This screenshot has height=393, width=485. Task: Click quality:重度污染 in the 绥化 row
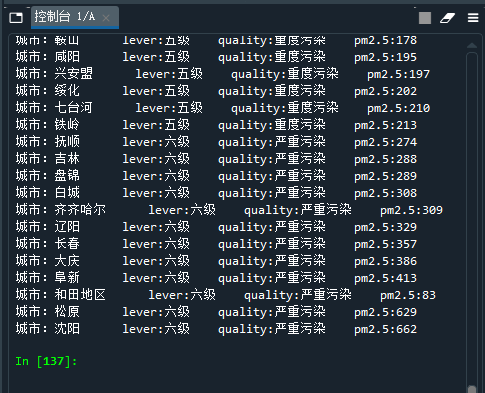click(x=272, y=91)
